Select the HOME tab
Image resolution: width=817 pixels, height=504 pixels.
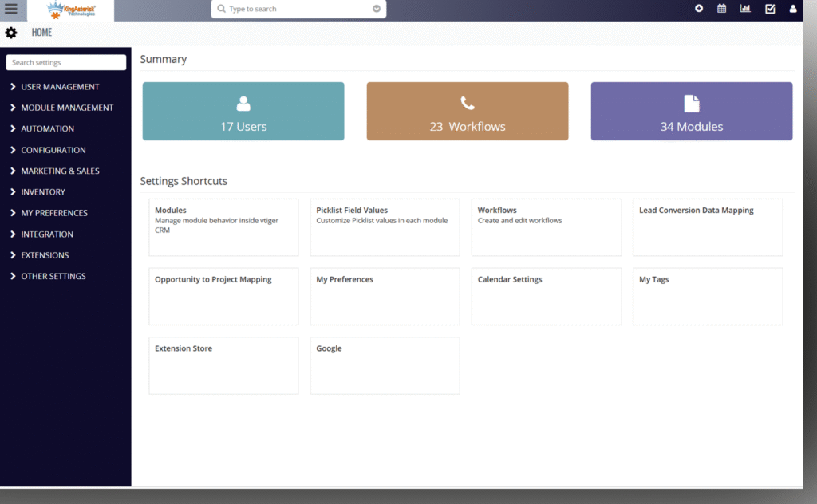click(41, 33)
